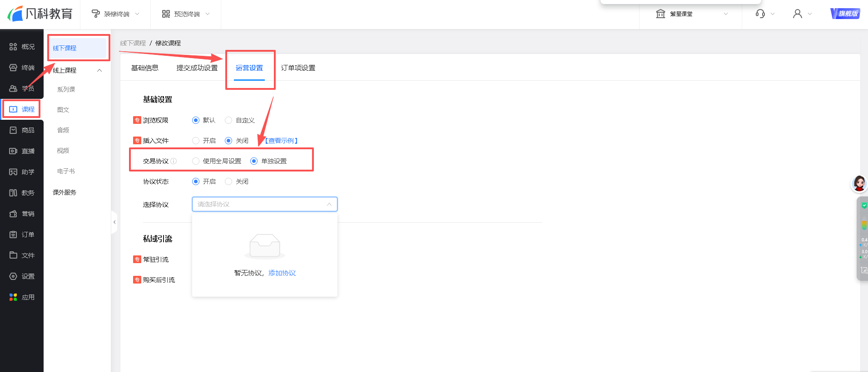Viewport: 868px width, 372px height.
Task: Click the 查看示例 link
Action: click(282, 141)
